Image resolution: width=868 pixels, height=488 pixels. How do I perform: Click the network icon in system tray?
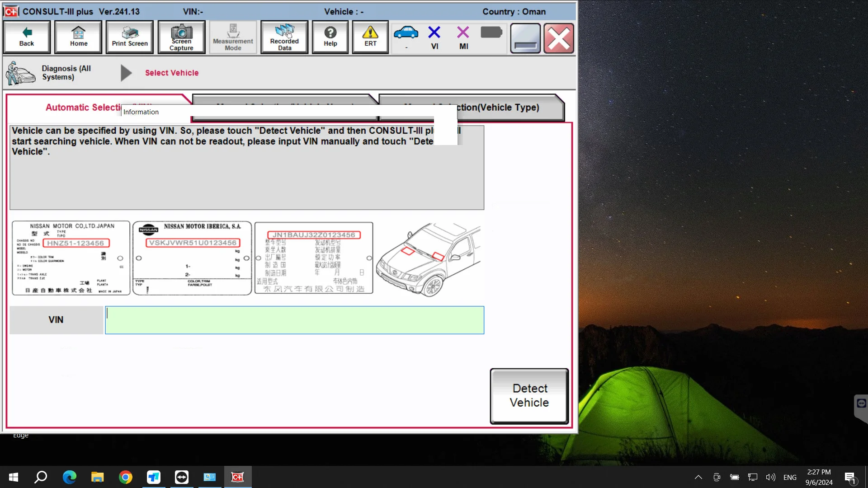point(753,477)
